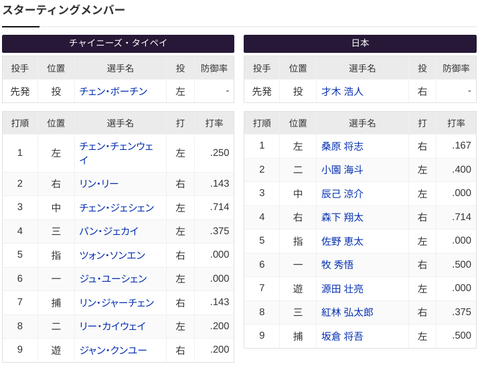
Task: View パン・ジェカイ profile link
Action: tap(109, 231)
